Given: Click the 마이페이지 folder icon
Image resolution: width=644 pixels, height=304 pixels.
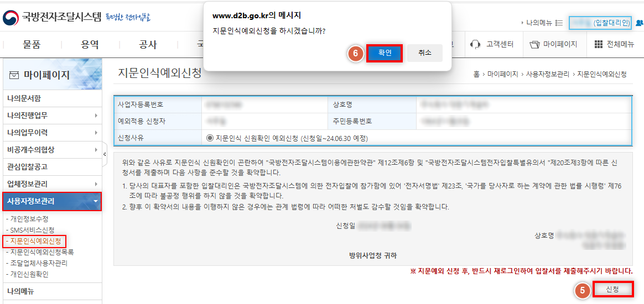Looking at the screenshot, I should (534, 44).
